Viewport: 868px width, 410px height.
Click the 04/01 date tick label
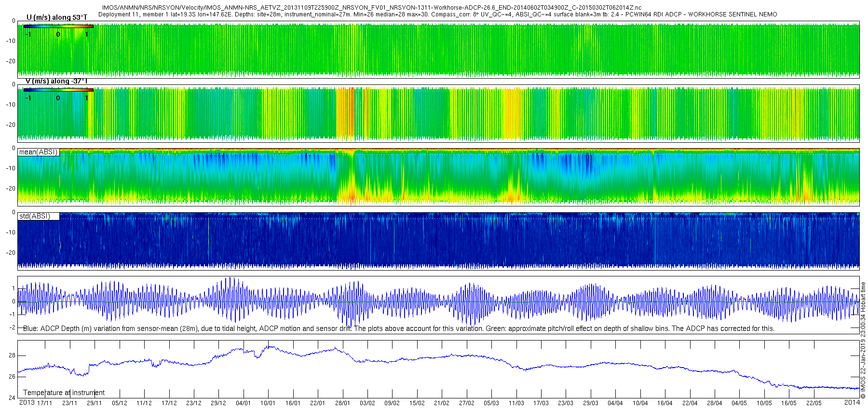[243, 403]
